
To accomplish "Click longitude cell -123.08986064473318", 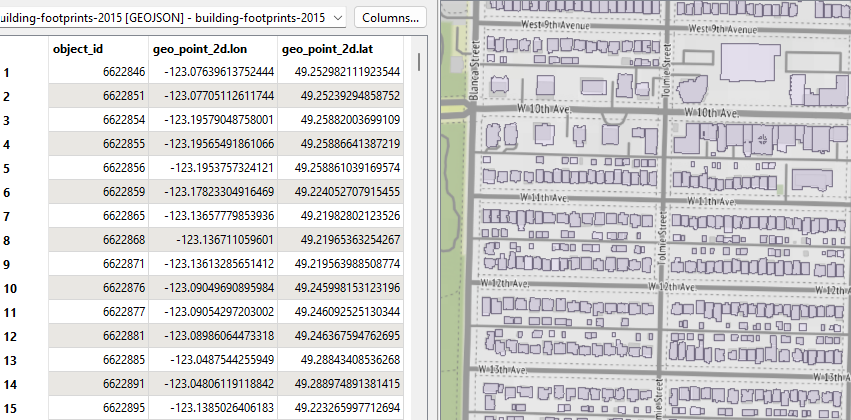I will [213, 336].
